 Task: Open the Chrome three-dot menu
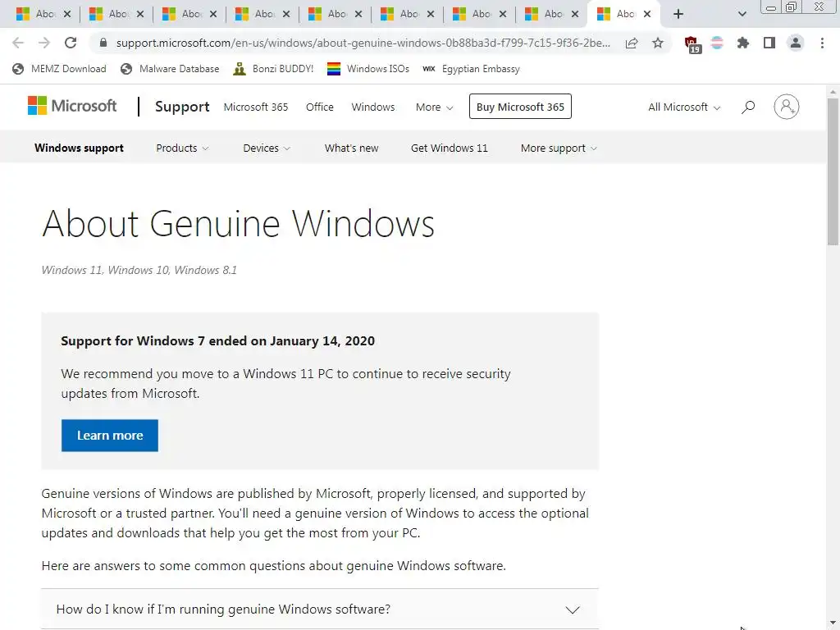(822, 43)
